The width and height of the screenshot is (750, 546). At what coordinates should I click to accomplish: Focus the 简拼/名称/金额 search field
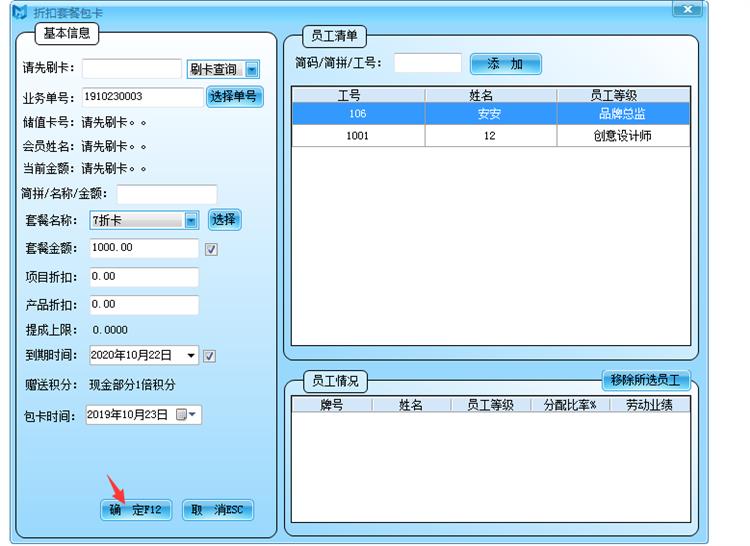(167, 194)
